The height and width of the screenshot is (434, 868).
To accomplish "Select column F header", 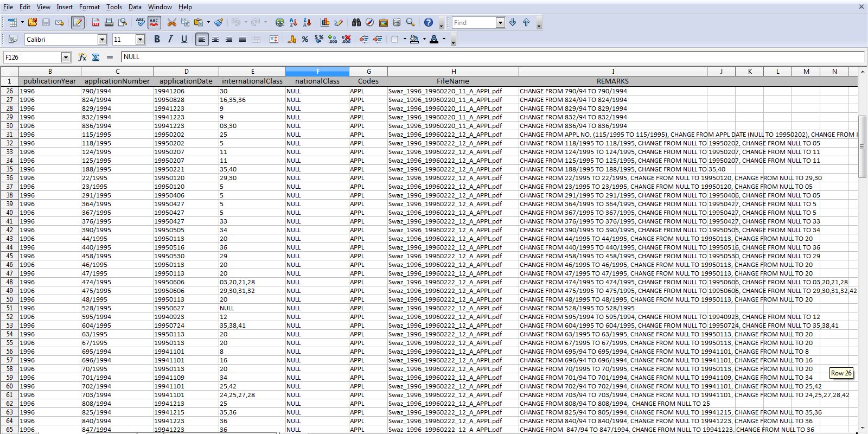I will point(317,71).
